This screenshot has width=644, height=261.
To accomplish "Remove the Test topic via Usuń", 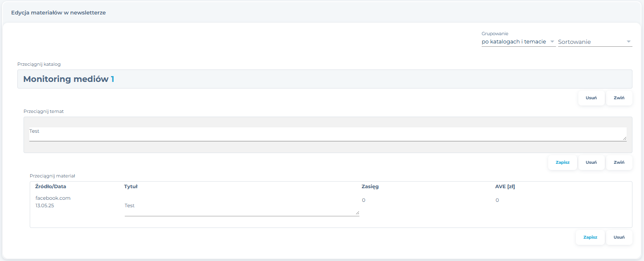I will [x=591, y=163].
